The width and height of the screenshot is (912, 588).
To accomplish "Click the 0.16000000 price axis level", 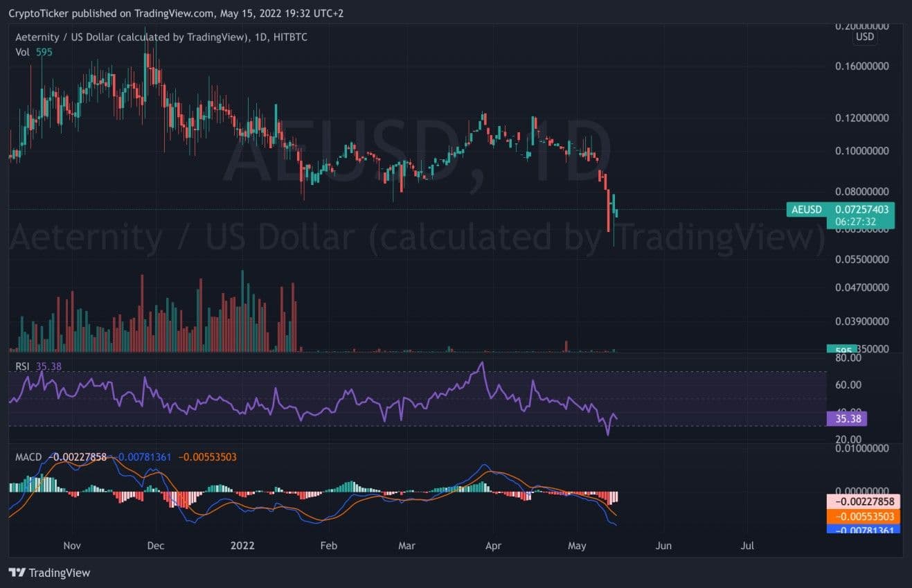I will [864, 67].
